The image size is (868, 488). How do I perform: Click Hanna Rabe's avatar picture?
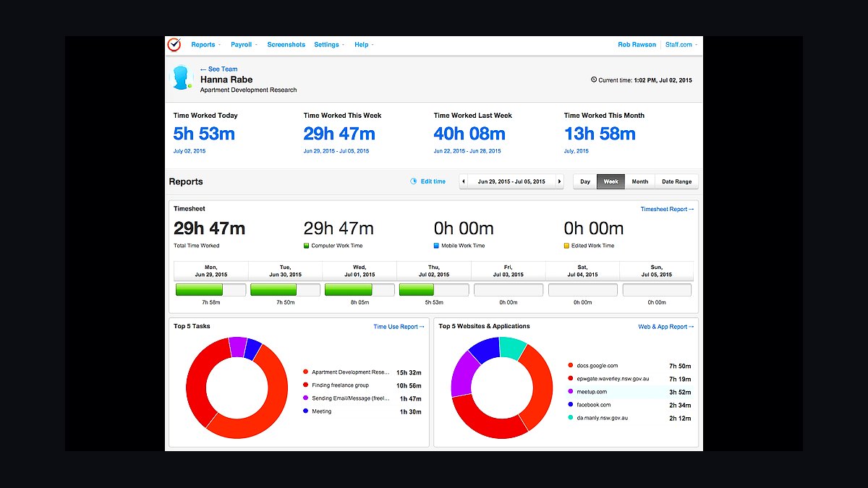click(181, 77)
